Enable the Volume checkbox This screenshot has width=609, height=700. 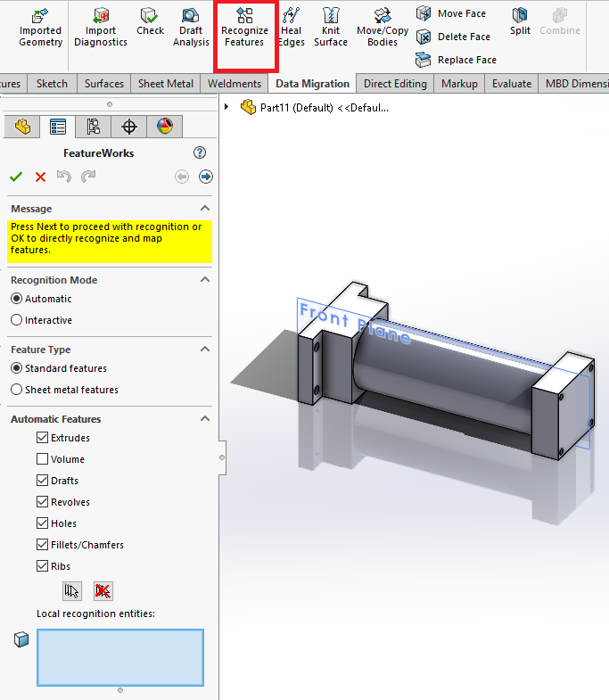coord(43,459)
